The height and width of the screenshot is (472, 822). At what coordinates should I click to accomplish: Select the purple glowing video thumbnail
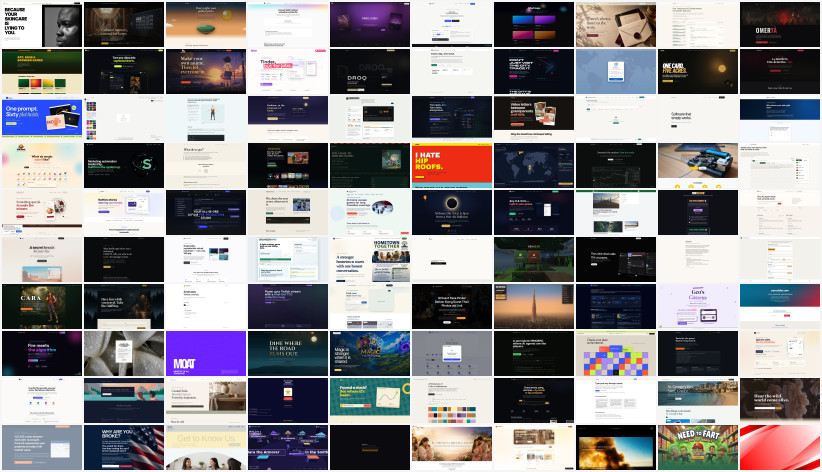pyautogui.click(x=370, y=24)
